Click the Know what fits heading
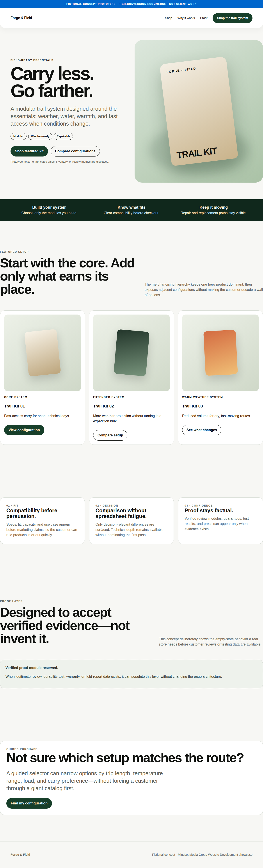Viewport: 263px width, 868px height. [x=131, y=208]
